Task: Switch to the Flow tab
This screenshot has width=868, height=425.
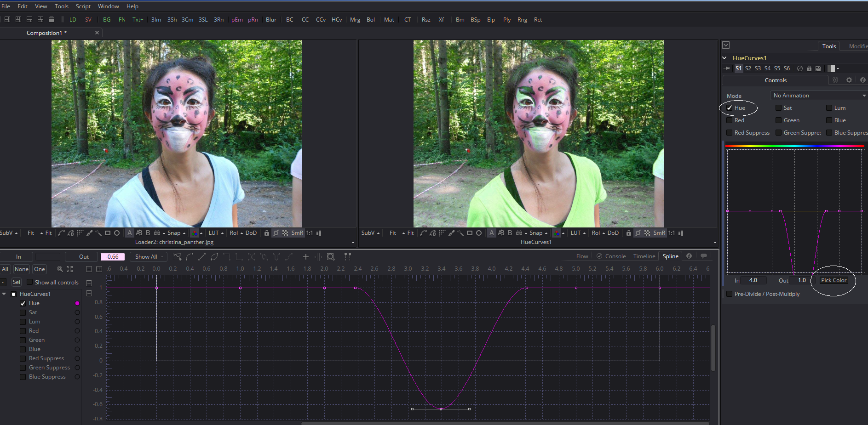Action: pos(582,256)
